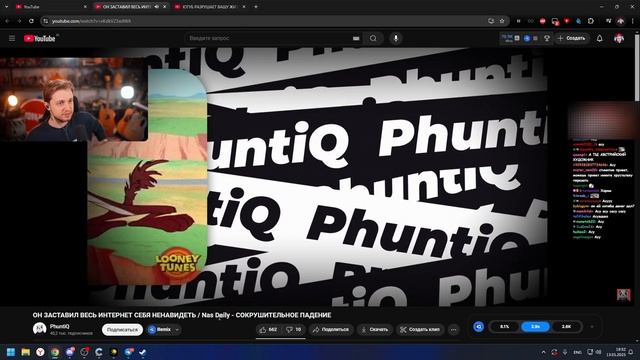Close the ЮТУБ РАЗРУШАЕТ tab

(x=244, y=7)
